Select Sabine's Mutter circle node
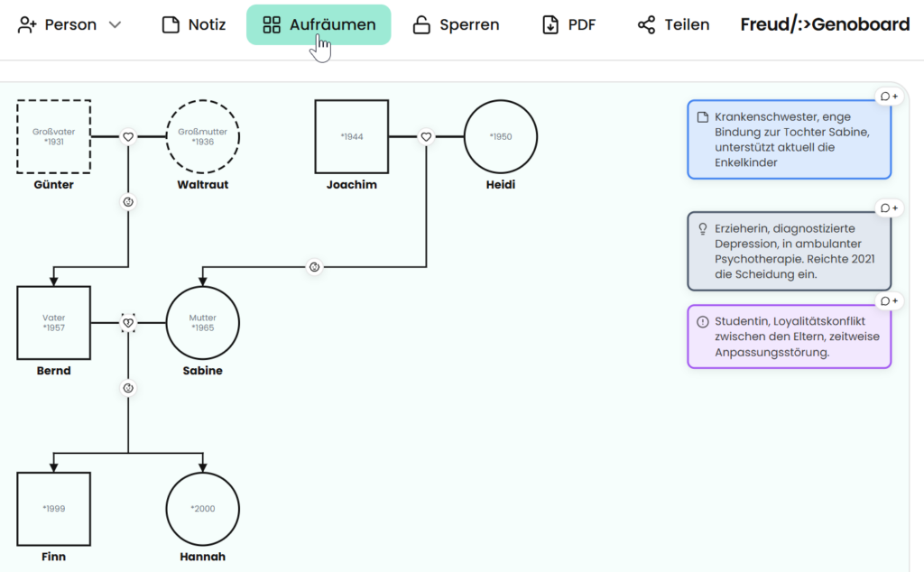Screen dimensions: 924x572 [203, 323]
